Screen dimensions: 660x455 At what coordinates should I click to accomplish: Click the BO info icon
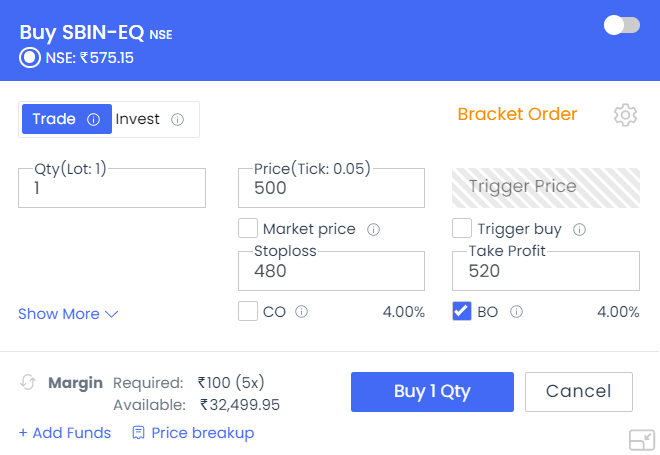[516, 312]
